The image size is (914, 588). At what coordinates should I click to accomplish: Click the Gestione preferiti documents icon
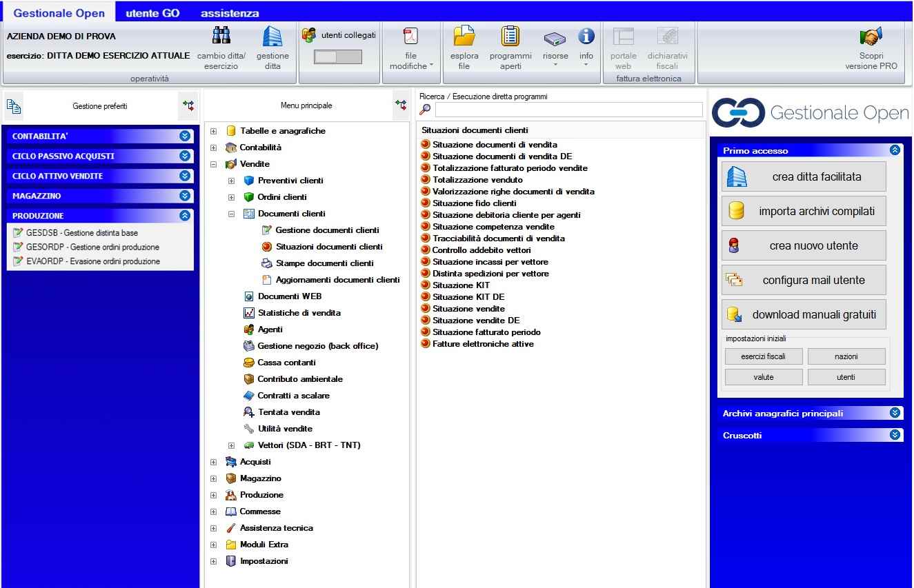click(14, 106)
